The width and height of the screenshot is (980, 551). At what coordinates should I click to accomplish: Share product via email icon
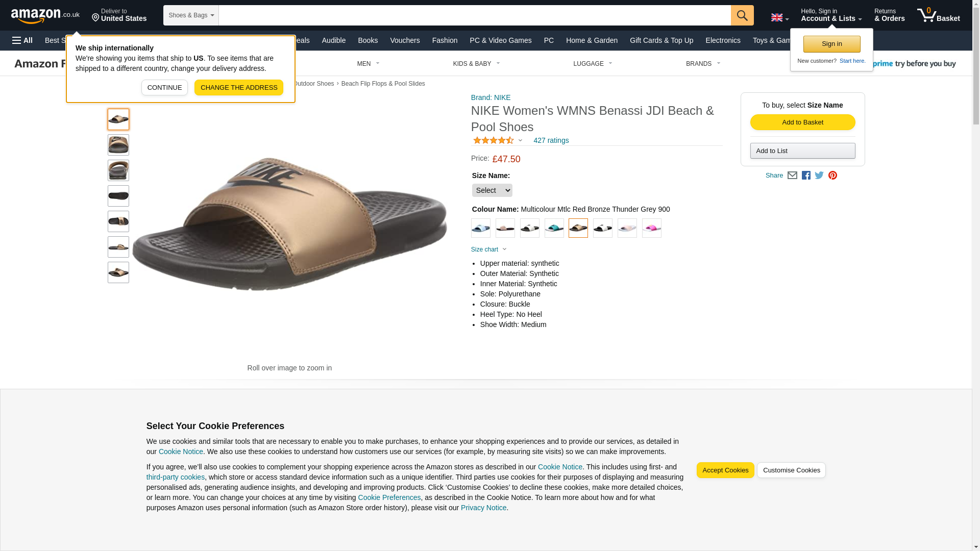coord(792,176)
